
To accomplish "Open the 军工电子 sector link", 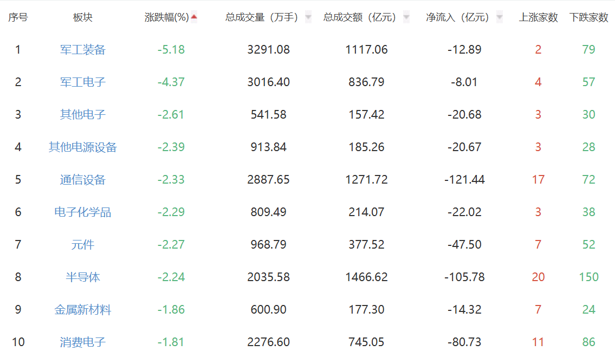I will point(83,82).
